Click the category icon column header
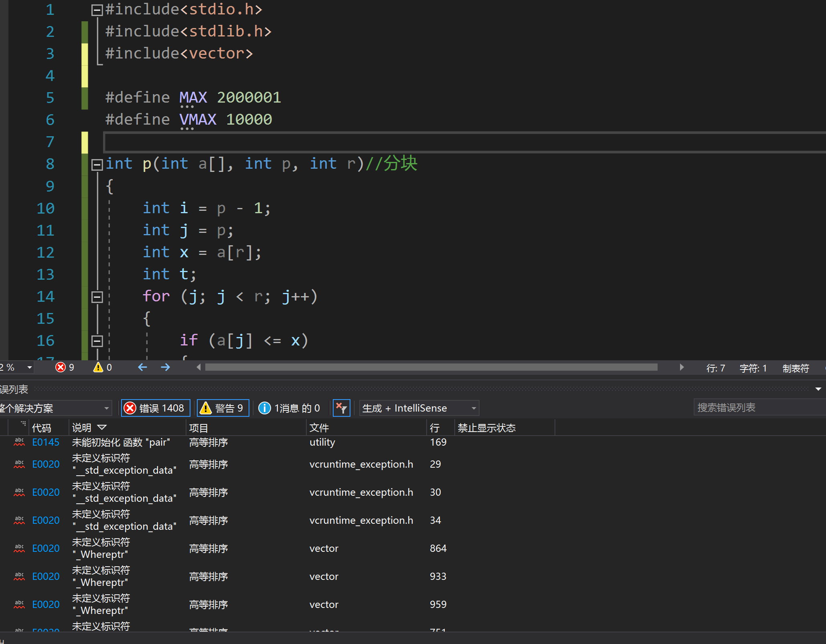This screenshot has width=826, height=644. [19, 428]
